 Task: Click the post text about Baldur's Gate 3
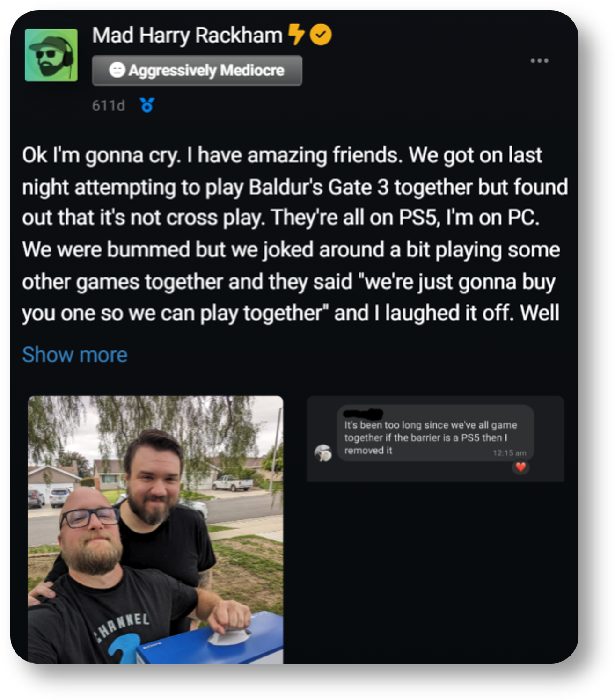click(295, 234)
